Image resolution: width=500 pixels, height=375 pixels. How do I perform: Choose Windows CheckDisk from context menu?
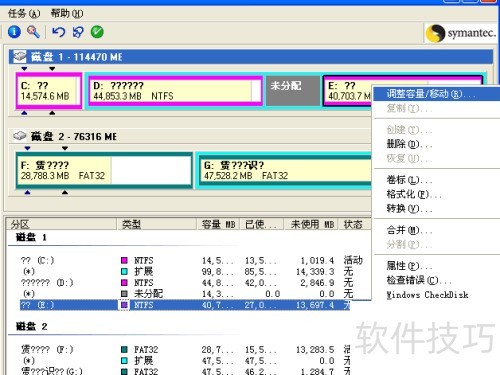[436, 295]
